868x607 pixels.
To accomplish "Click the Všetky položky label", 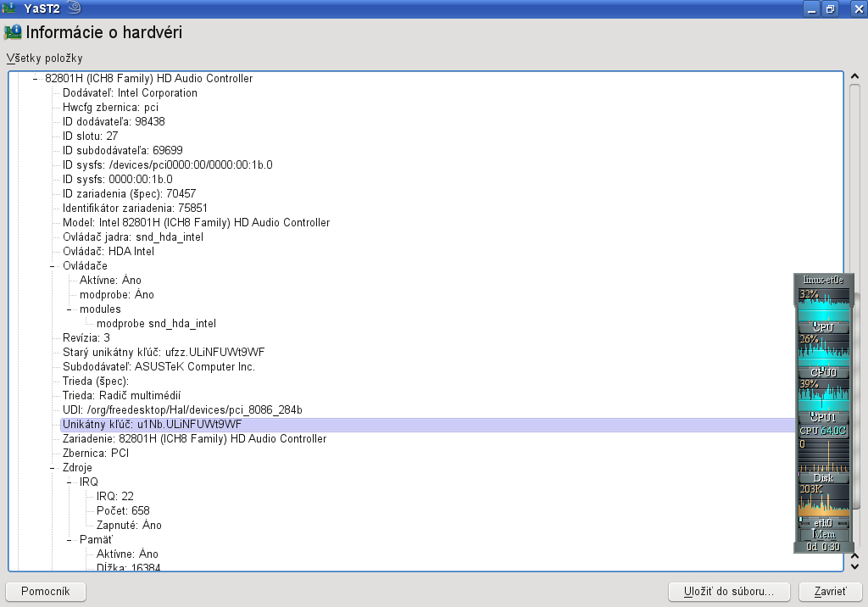I will pyautogui.click(x=44, y=58).
